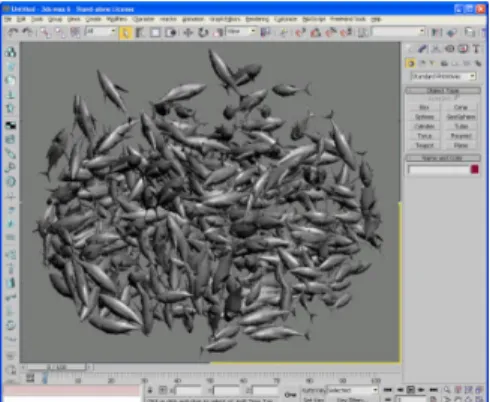Click the Box primitive button
The height and width of the screenshot is (402, 490).
424,107
